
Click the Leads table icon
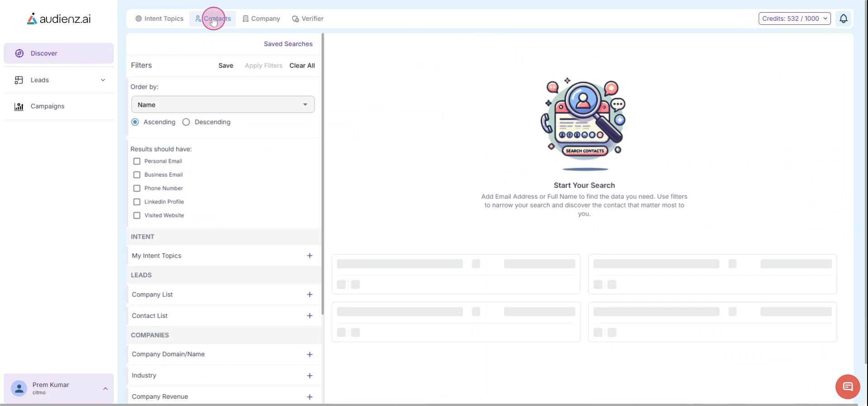(x=19, y=80)
